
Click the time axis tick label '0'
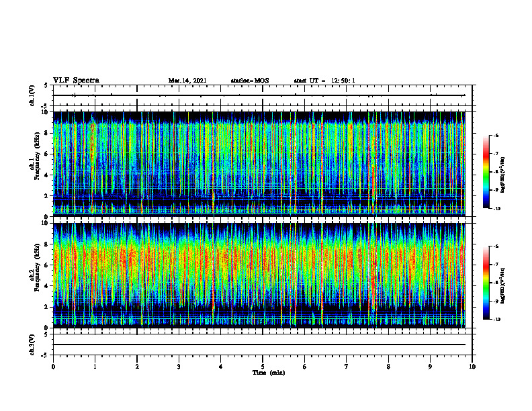point(53,367)
